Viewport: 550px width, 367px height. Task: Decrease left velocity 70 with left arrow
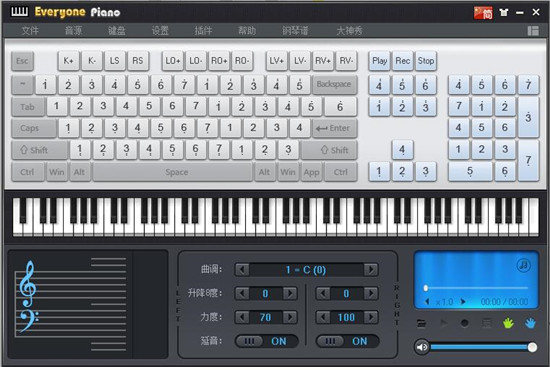(x=242, y=318)
